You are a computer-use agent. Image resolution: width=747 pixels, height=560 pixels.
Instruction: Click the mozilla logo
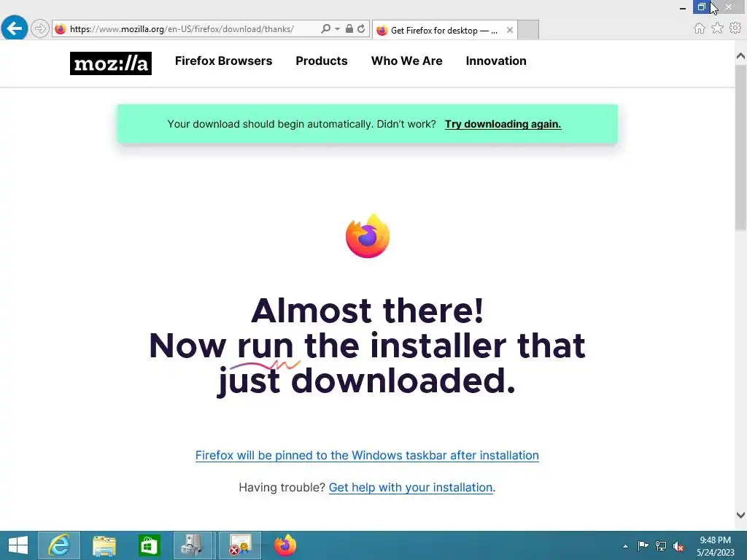(x=111, y=63)
